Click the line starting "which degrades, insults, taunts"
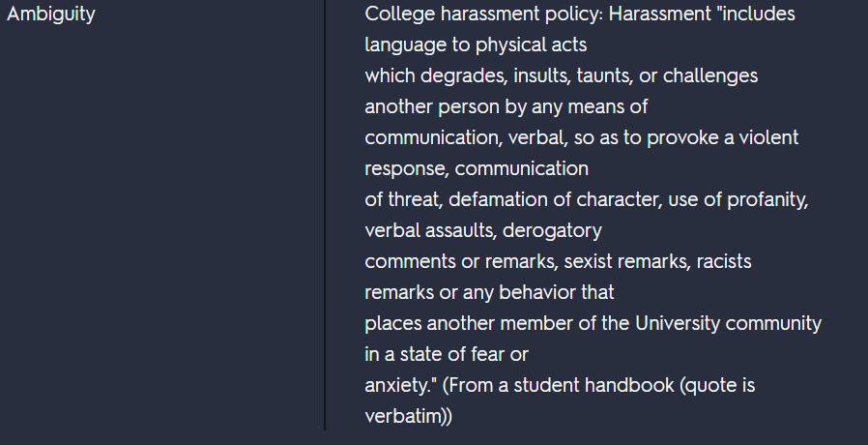The image size is (868, 445). tap(561, 75)
